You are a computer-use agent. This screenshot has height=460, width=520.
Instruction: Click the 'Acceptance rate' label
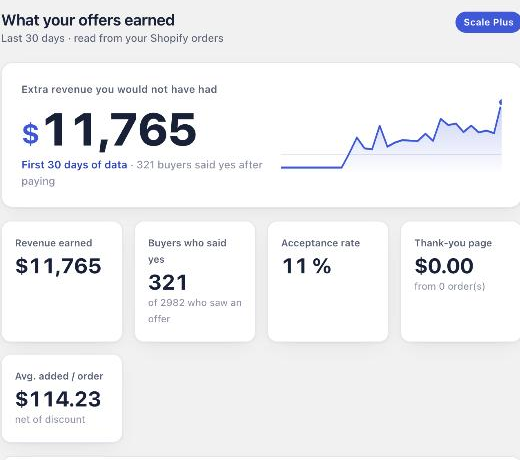(x=320, y=243)
